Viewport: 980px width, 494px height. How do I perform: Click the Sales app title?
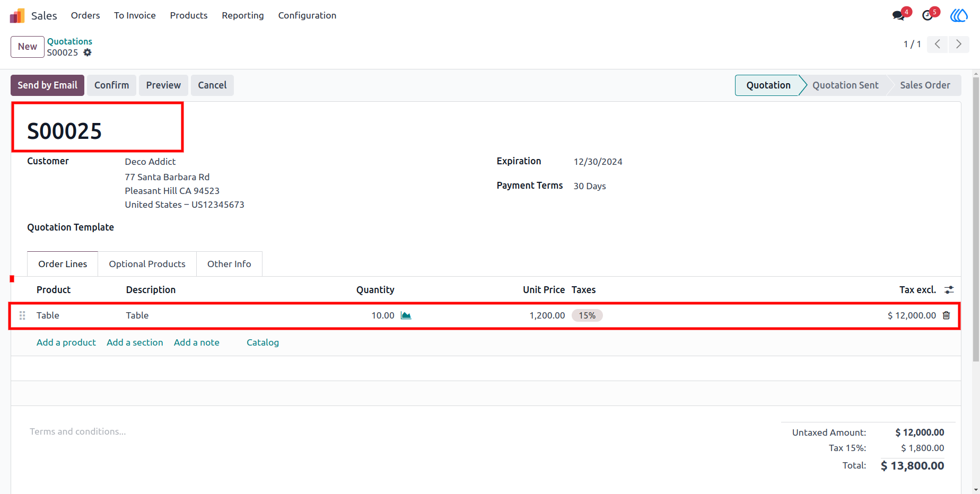point(44,15)
